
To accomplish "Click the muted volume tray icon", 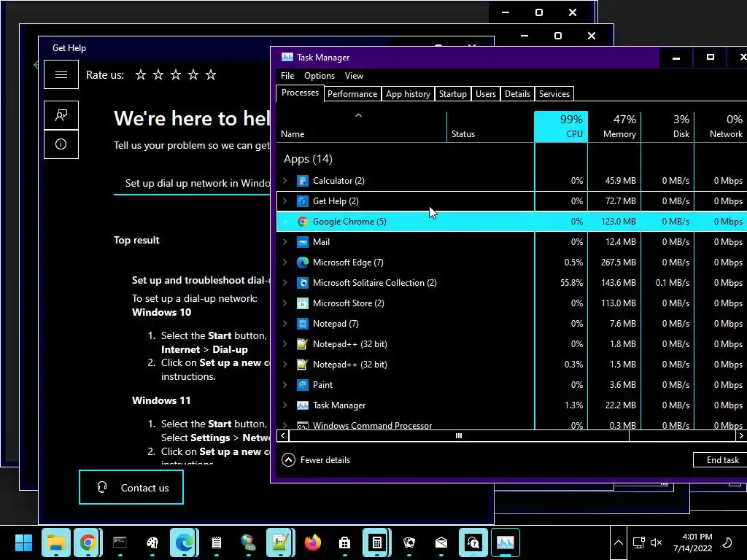I will 656,542.
